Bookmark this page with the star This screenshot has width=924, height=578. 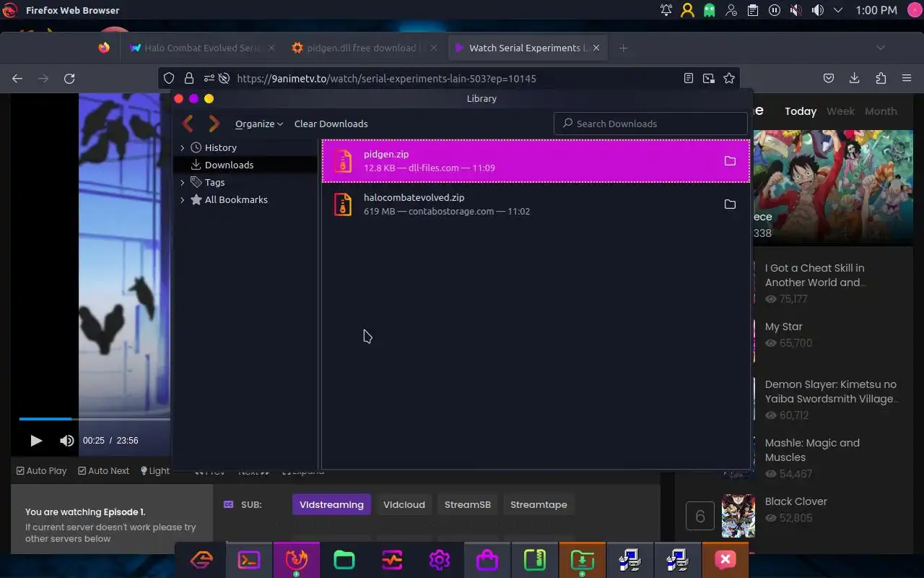(729, 78)
